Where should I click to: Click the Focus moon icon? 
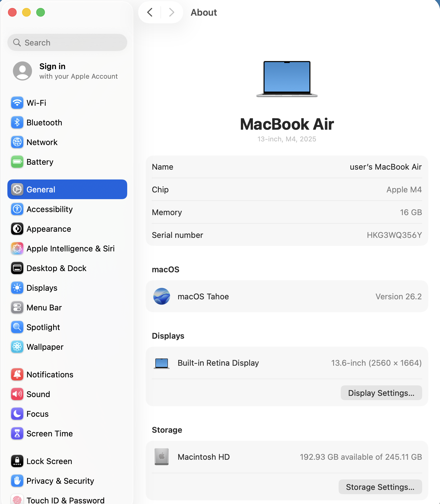(17, 414)
